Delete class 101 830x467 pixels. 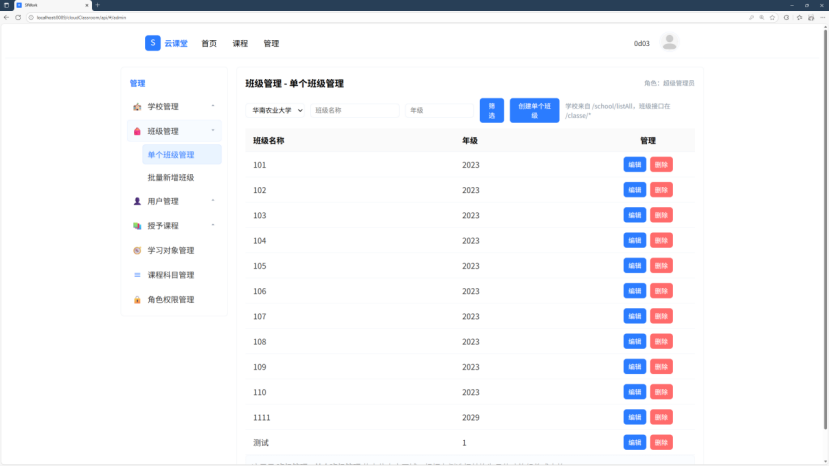tap(661, 165)
